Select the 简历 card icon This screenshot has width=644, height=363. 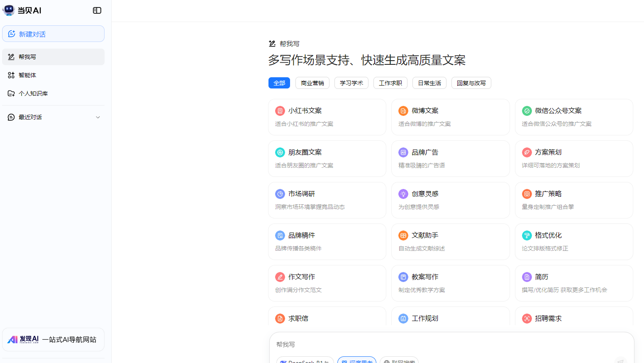(527, 277)
